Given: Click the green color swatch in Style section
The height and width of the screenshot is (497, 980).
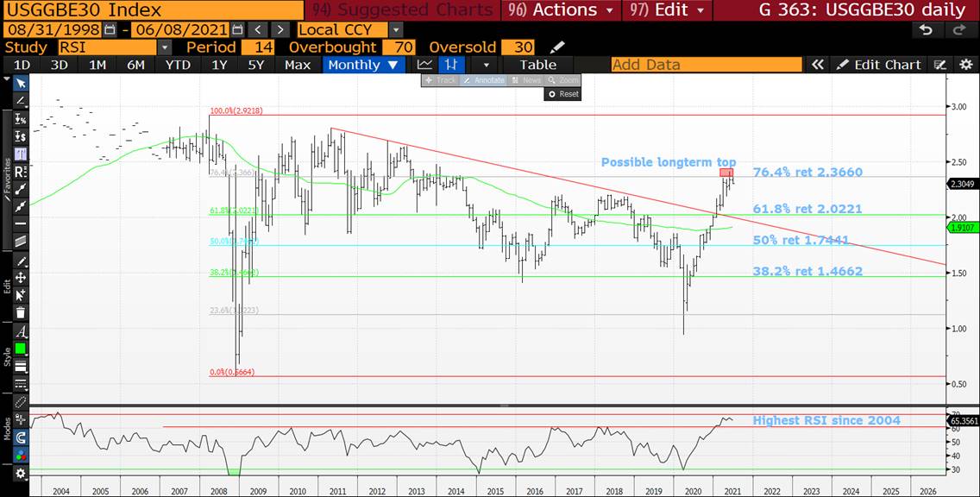Looking at the screenshot, I should pos(21,349).
